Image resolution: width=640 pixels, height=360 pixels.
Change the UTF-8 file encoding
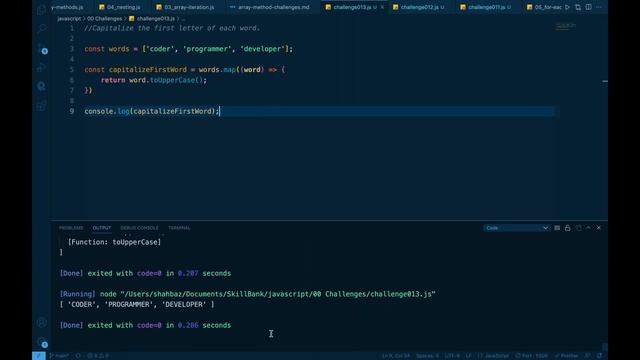pos(452,356)
